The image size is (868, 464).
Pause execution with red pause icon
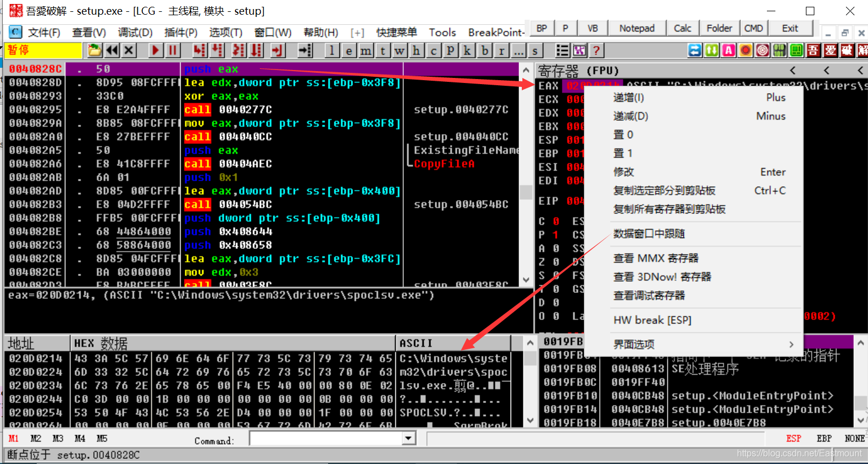(172, 50)
